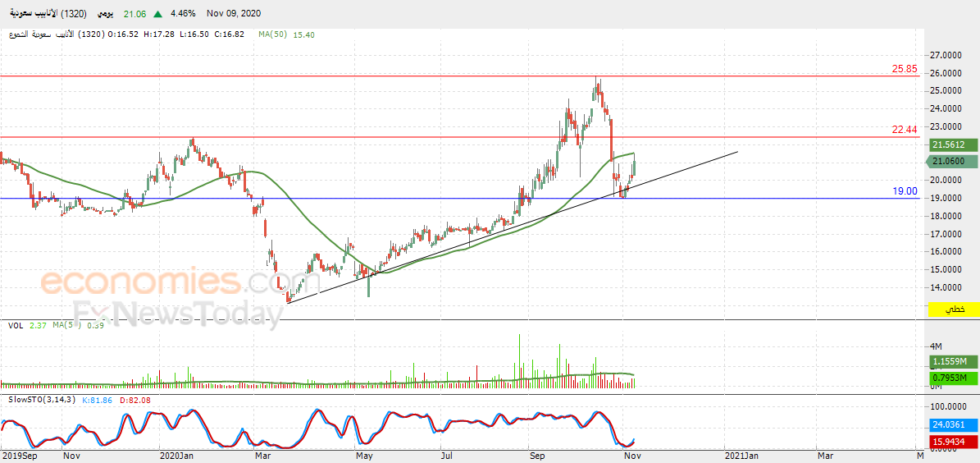Click the May label on time axis
The image size is (980, 463).
(x=364, y=456)
